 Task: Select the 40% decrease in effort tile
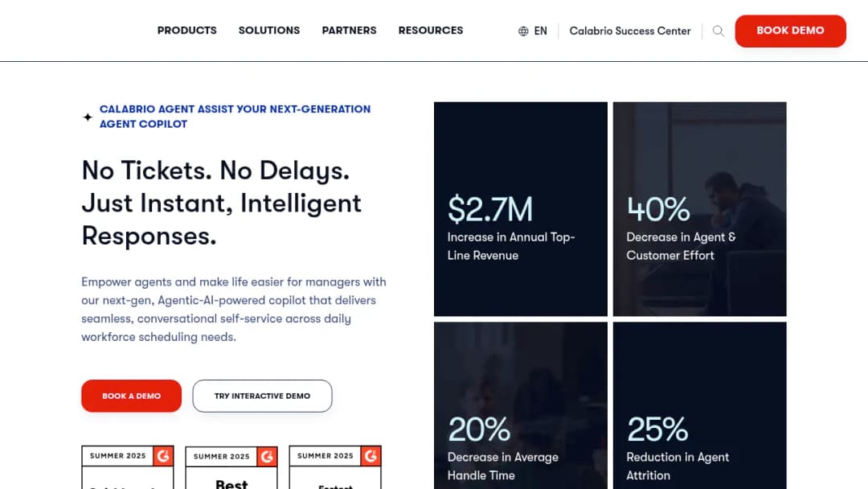700,209
